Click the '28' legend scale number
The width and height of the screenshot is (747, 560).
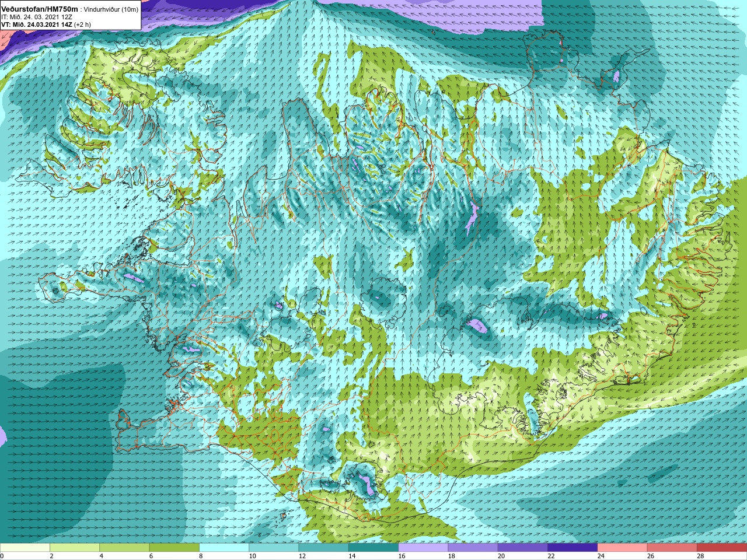click(x=701, y=556)
